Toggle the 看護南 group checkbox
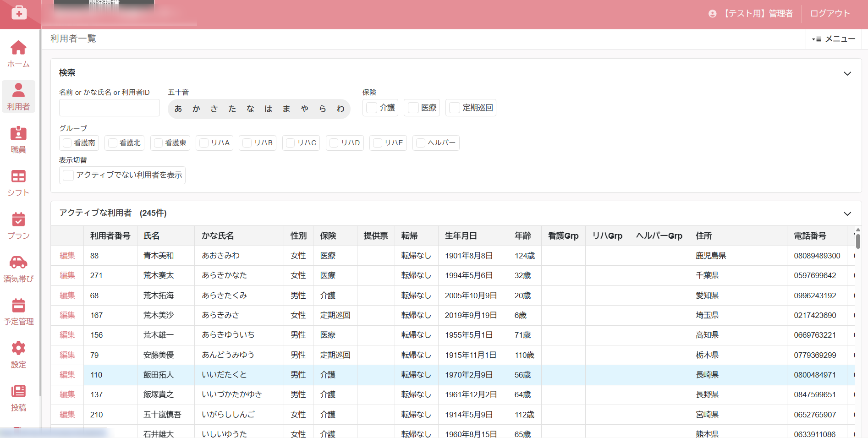 (67, 143)
